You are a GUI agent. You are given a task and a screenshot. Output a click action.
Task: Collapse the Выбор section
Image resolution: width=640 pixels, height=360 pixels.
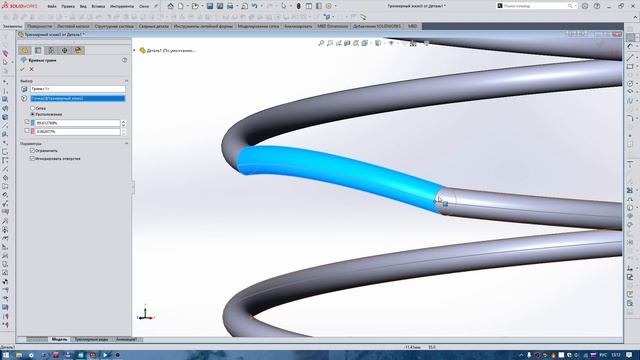(x=126, y=81)
